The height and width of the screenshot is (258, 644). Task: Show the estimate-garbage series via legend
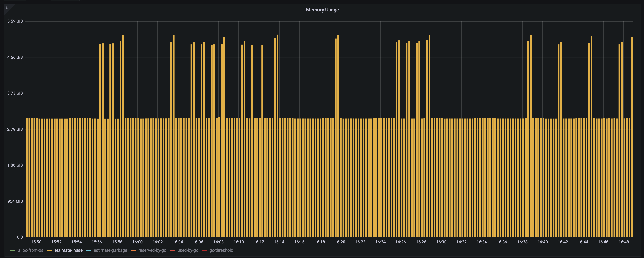(110, 250)
